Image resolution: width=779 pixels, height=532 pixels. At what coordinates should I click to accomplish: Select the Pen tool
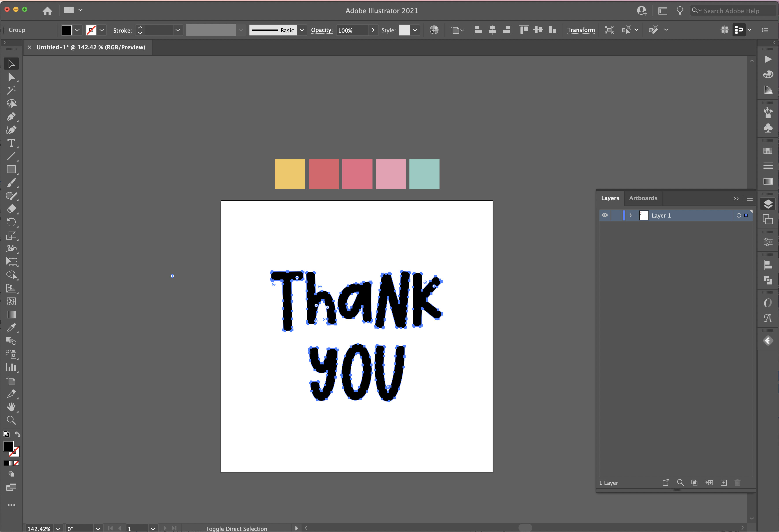click(11, 116)
